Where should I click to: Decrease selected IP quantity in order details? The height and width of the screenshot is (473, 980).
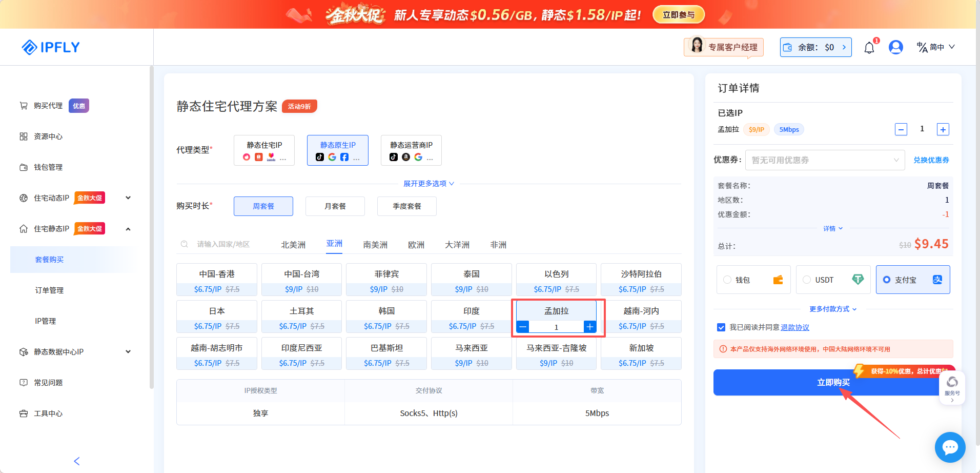(x=901, y=129)
